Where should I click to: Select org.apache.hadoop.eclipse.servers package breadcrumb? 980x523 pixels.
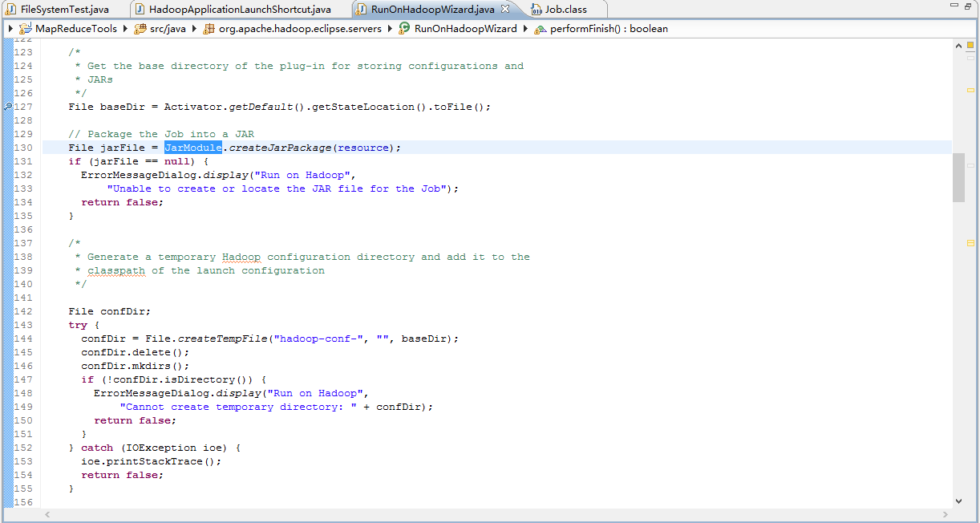click(292, 29)
